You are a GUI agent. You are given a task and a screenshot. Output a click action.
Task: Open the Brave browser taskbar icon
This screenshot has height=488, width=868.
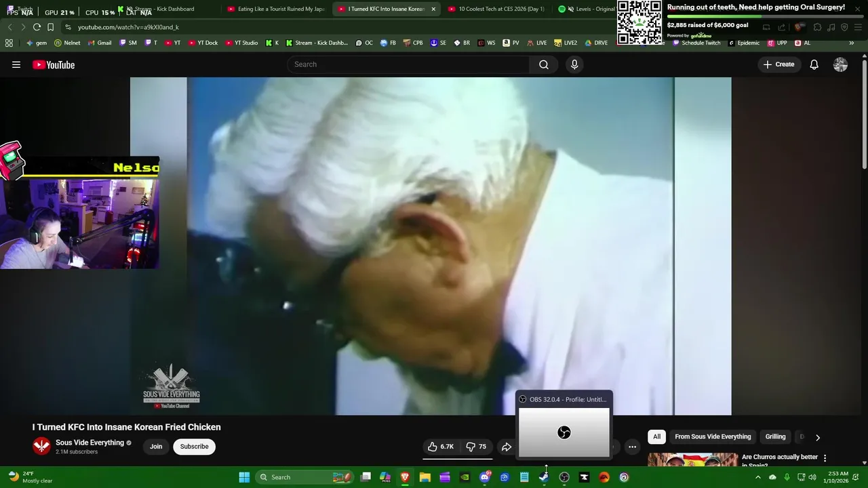[405, 477]
